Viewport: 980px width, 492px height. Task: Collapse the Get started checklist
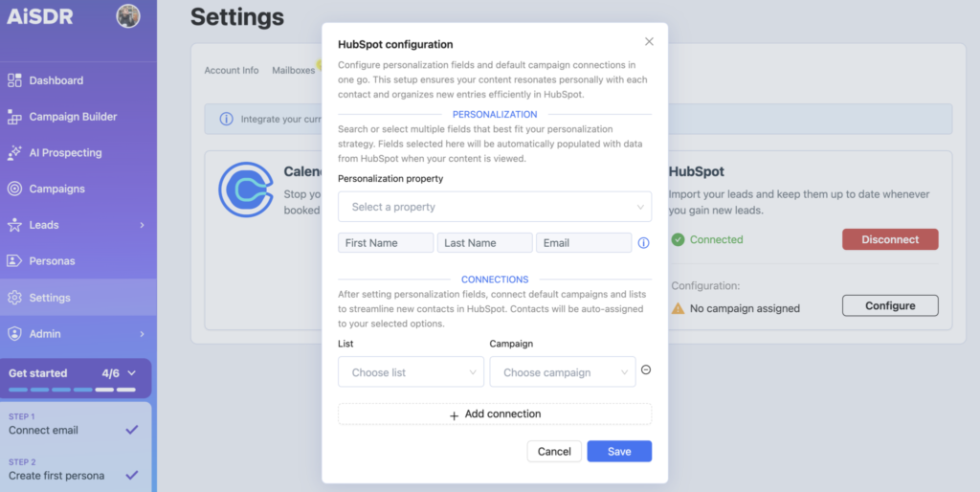(x=132, y=373)
